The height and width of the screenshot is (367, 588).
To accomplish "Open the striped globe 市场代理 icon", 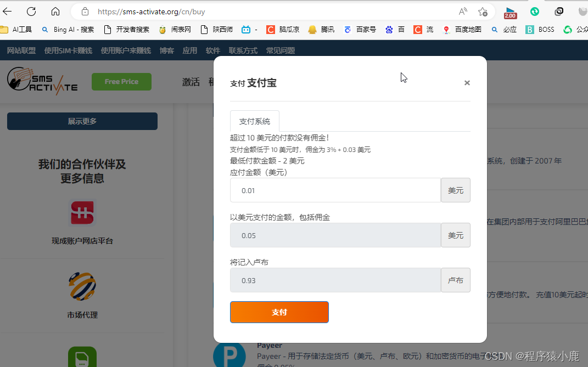I will [82, 286].
